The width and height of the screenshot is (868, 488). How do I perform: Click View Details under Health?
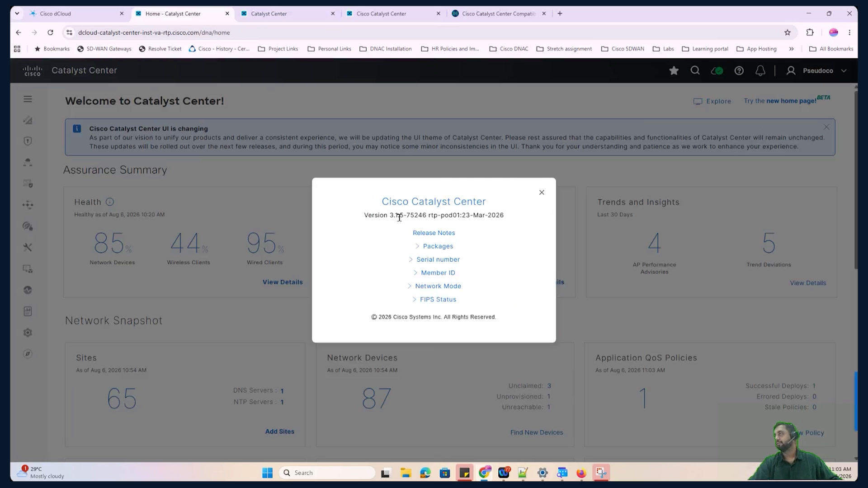[283, 282]
